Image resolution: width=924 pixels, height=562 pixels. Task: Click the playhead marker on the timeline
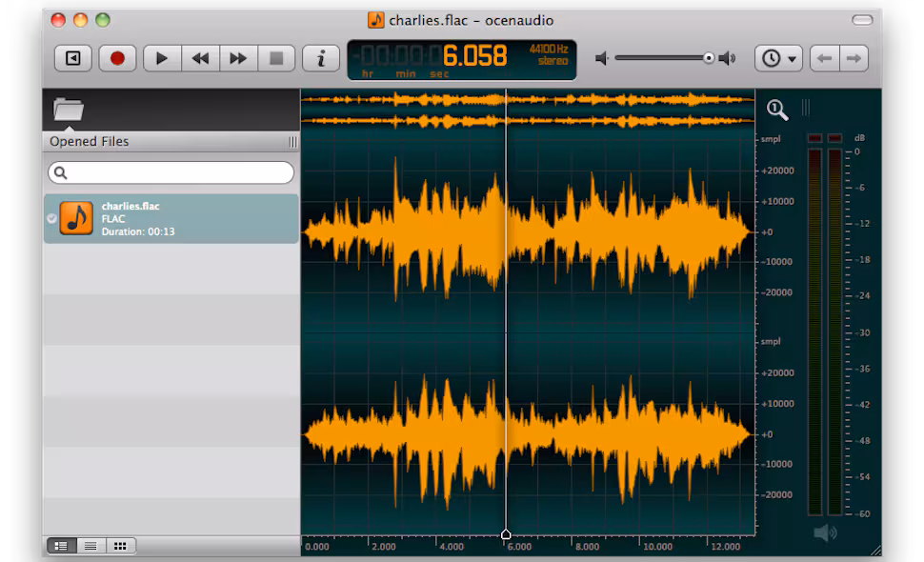point(506,534)
